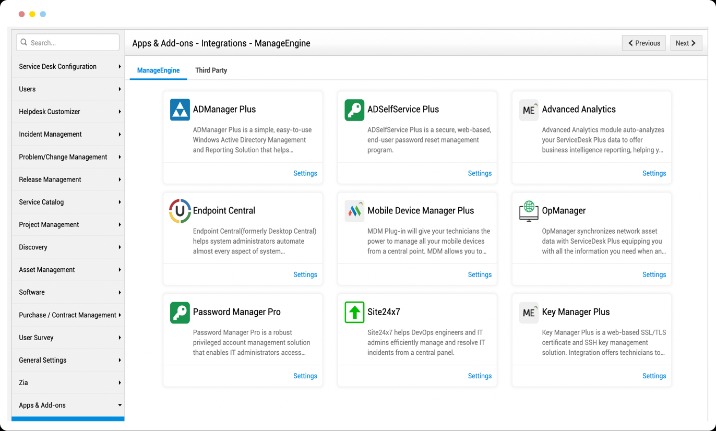The height and width of the screenshot is (431, 716).
Task: Open Settings for Site24x7
Action: click(479, 375)
